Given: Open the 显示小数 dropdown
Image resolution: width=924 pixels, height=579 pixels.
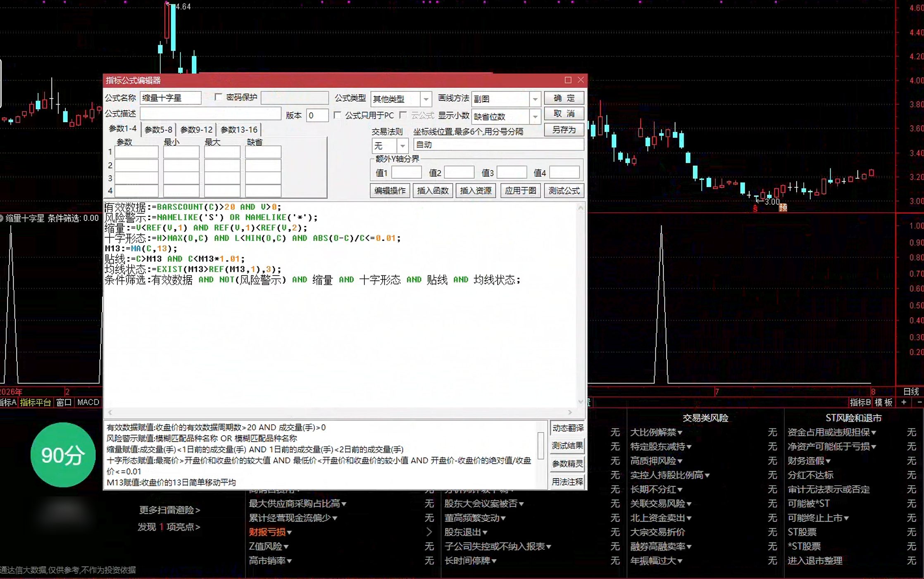Looking at the screenshot, I should coord(535,116).
